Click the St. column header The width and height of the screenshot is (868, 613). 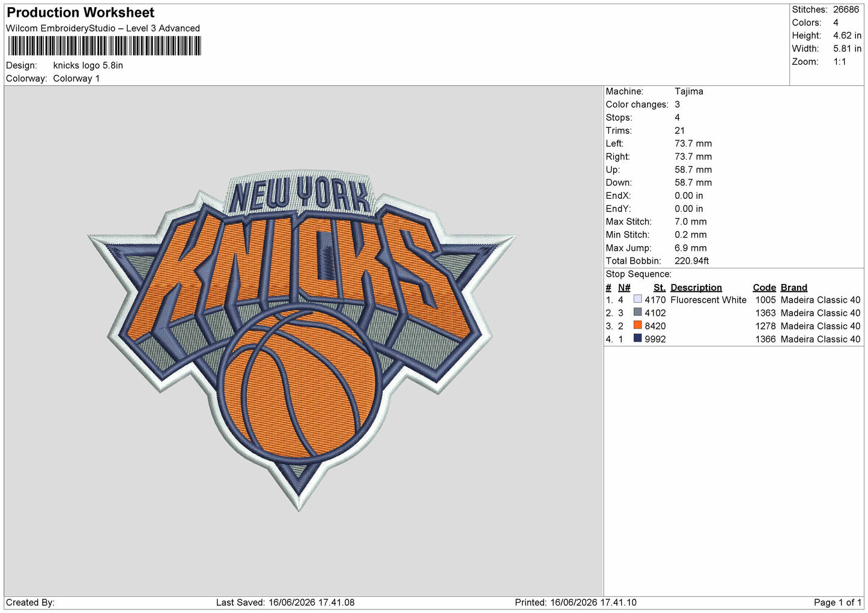[x=659, y=288]
